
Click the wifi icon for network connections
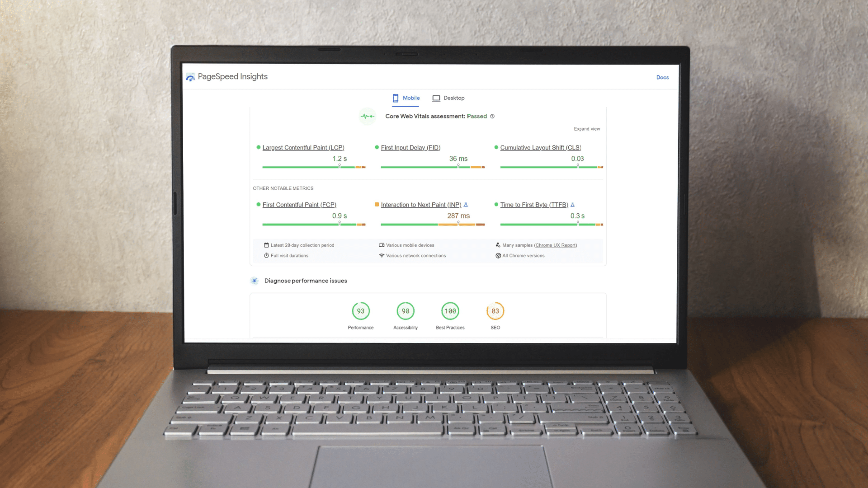[382, 255]
